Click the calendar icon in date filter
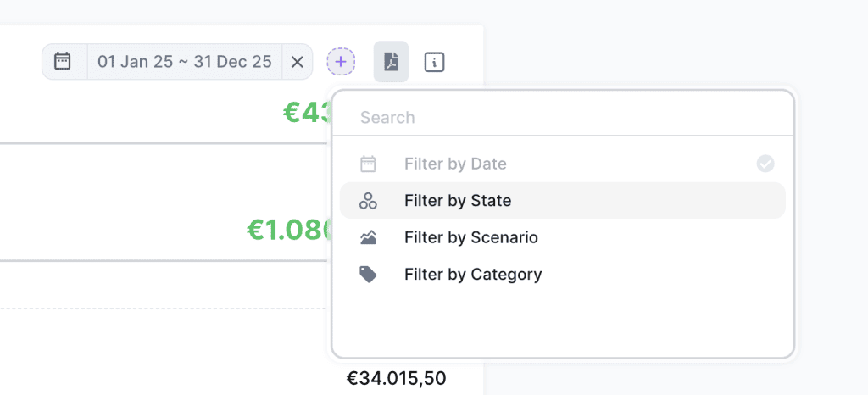868x395 pixels. tap(62, 62)
